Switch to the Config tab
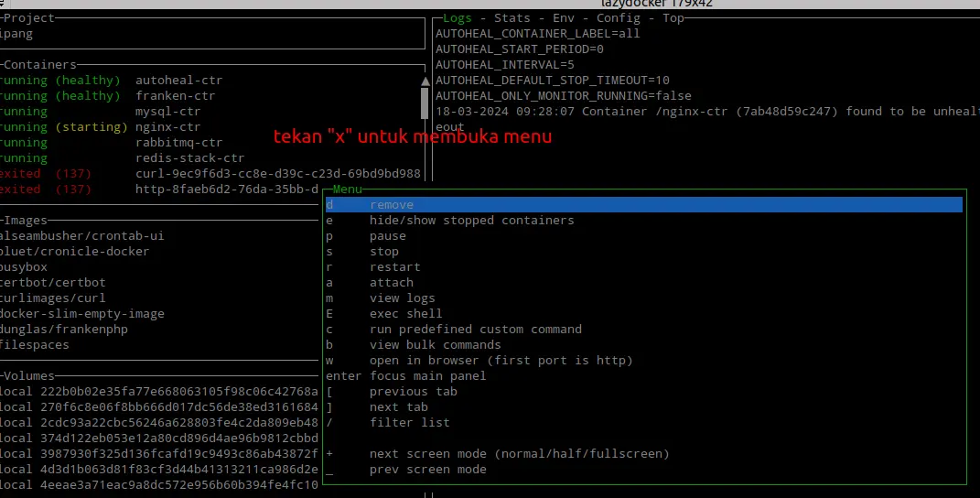This screenshot has height=498, width=980. (x=619, y=17)
